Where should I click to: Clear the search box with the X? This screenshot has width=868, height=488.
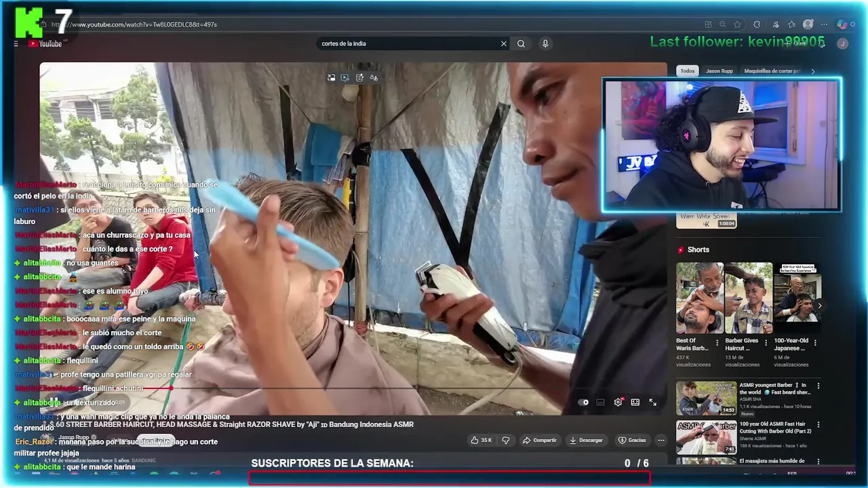pos(504,43)
